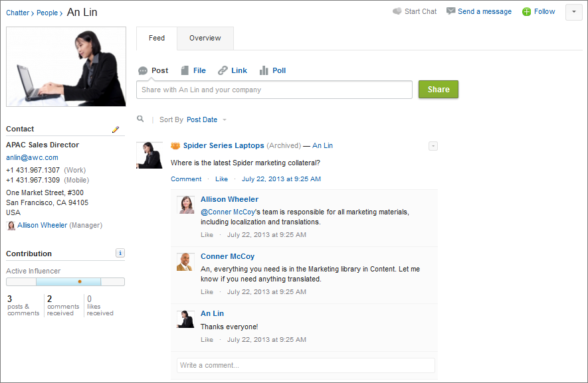Open the Contribution info icon
588x383 pixels.
click(120, 253)
